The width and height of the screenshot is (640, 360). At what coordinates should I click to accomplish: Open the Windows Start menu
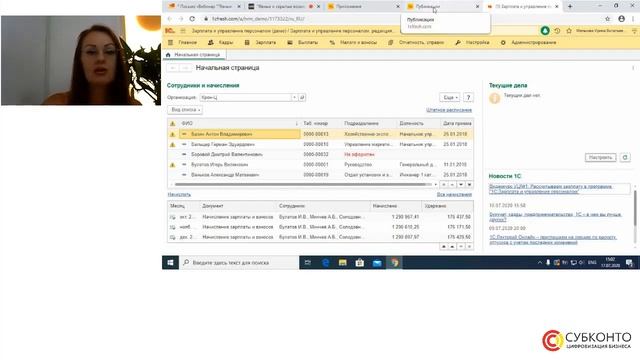170,263
